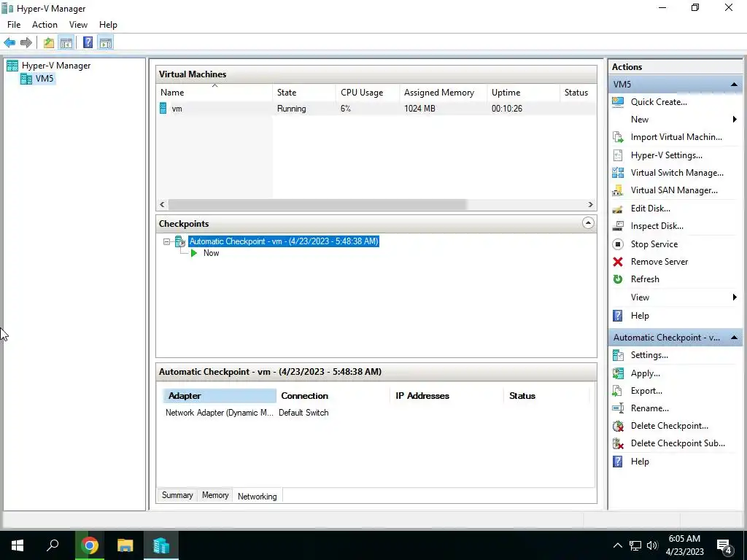Sort virtual machines by State column
The height and width of the screenshot is (560, 747).
[303, 93]
